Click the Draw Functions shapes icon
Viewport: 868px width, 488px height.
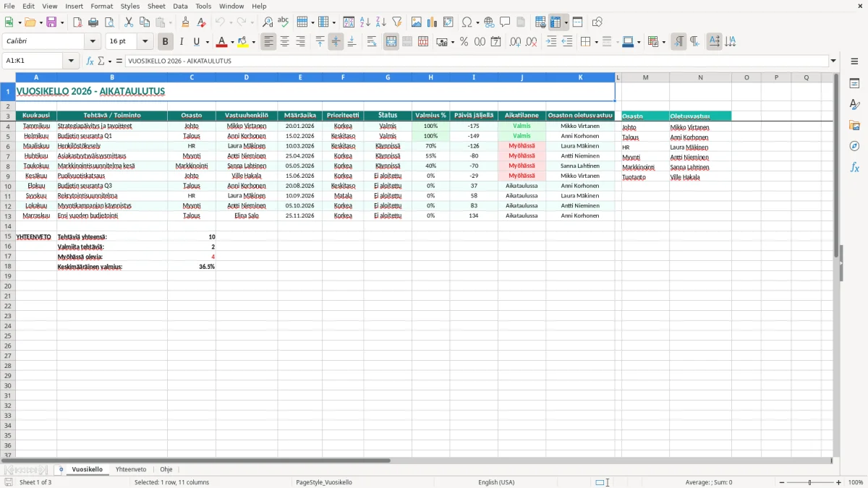[597, 22]
